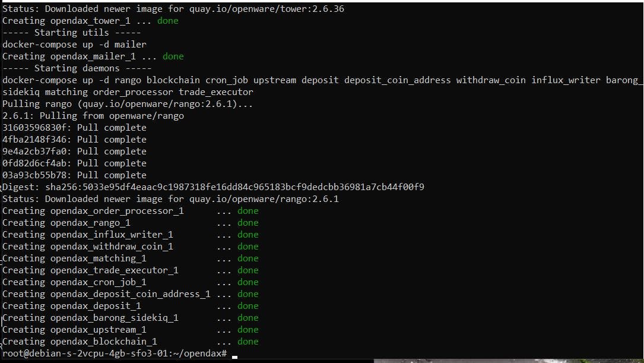Click layer '4fba2148f346: Pull complete'

74,140
